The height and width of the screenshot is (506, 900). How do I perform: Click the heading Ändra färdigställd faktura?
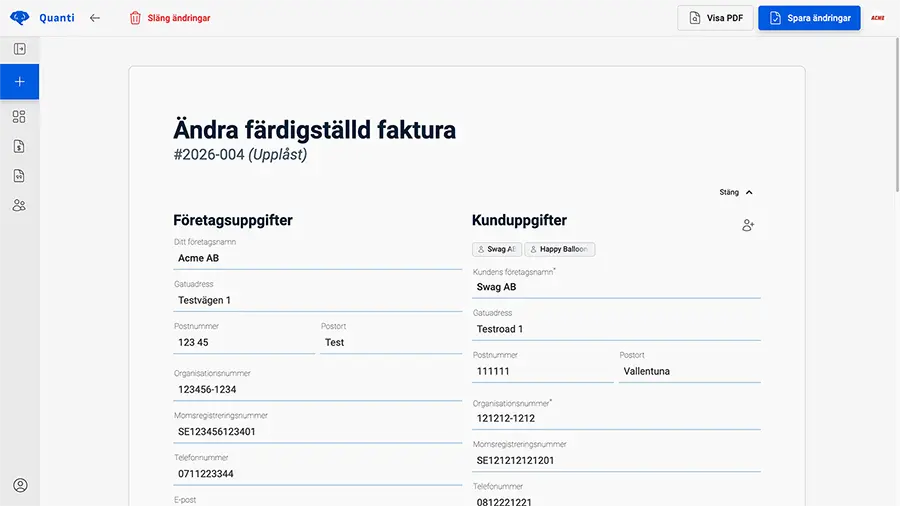(315, 130)
